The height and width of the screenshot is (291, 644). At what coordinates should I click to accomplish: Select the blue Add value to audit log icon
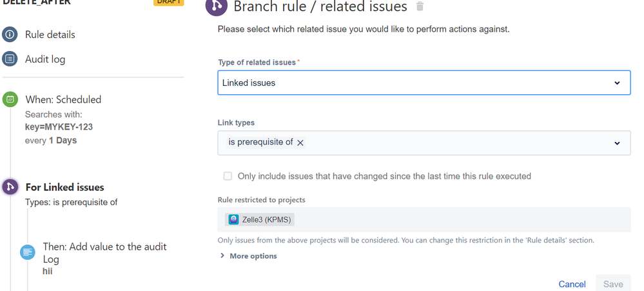(28, 252)
